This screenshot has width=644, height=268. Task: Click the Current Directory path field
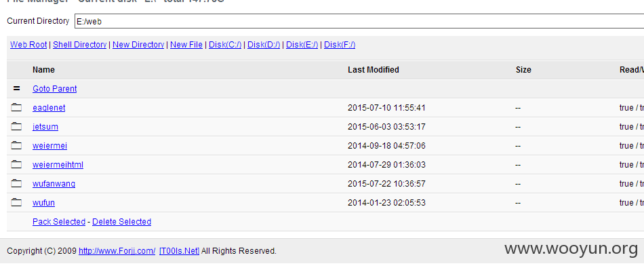tap(359, 22)
